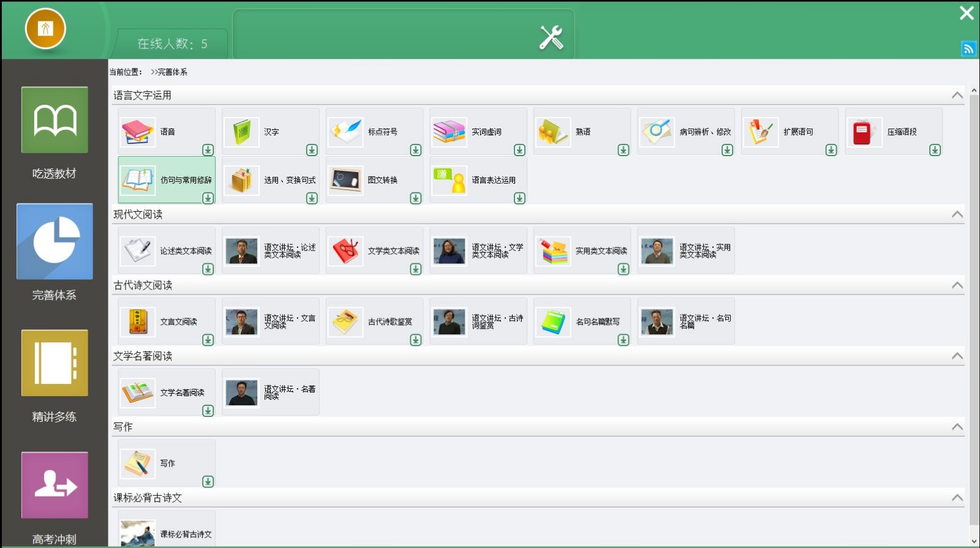Open the 语言表达运用 module
Screen dimensions: 980x548
(478, 180)
